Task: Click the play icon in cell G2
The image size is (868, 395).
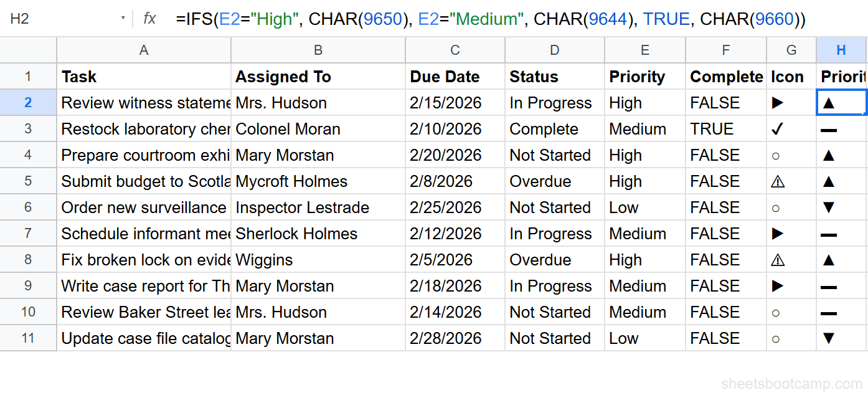Action: click(x=777, y=103)
